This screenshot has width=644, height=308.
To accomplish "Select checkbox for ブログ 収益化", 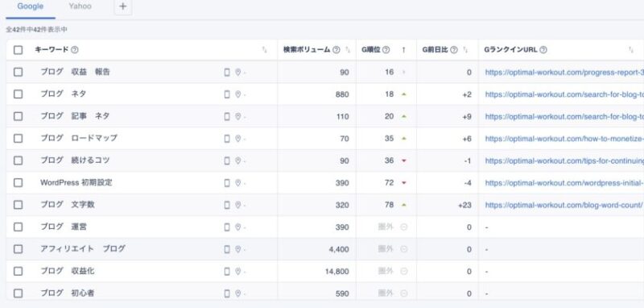I will (x=18, y=272).
